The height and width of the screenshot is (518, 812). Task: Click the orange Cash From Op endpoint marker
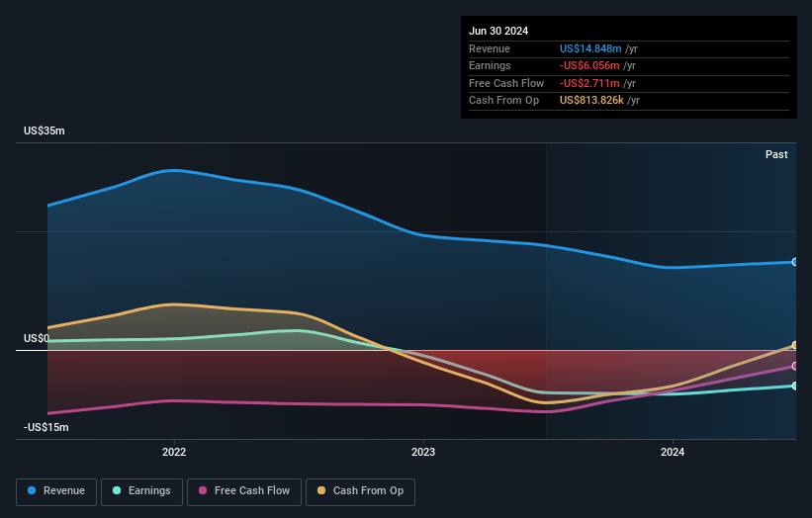coord(795,345)
